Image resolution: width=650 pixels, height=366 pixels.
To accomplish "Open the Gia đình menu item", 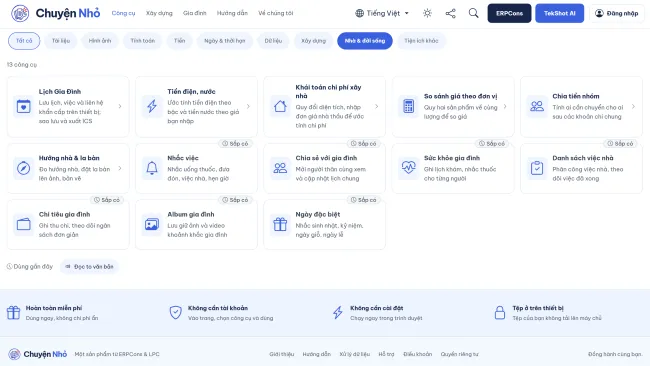I will pyautogui.click(x=194, y=13).
